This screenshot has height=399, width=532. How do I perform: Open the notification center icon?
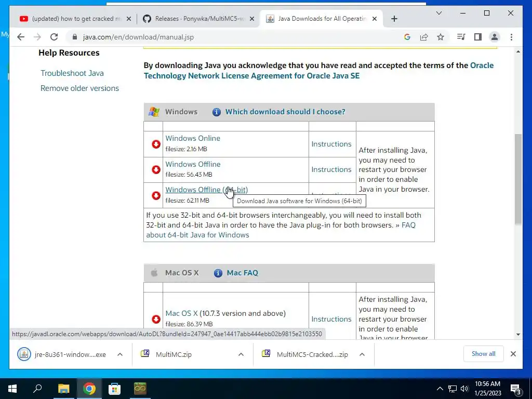pyautogui.click(x=516, y=389)
